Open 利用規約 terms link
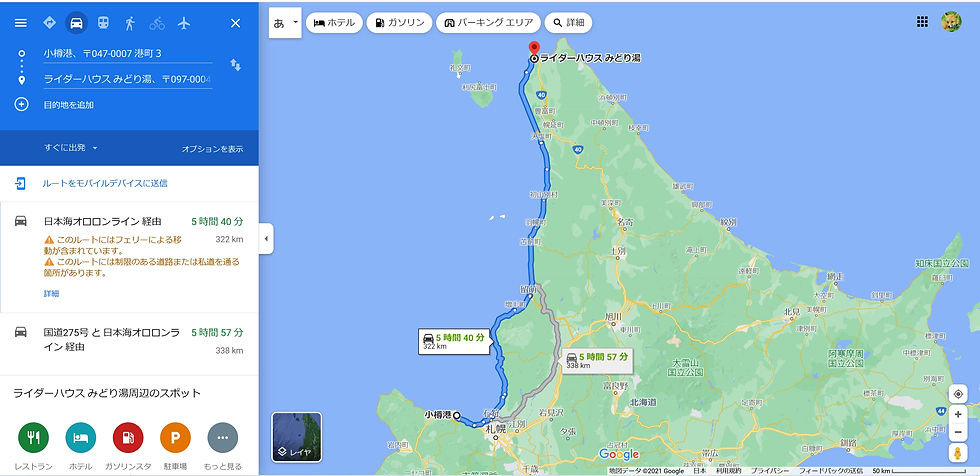 point(728,471)
